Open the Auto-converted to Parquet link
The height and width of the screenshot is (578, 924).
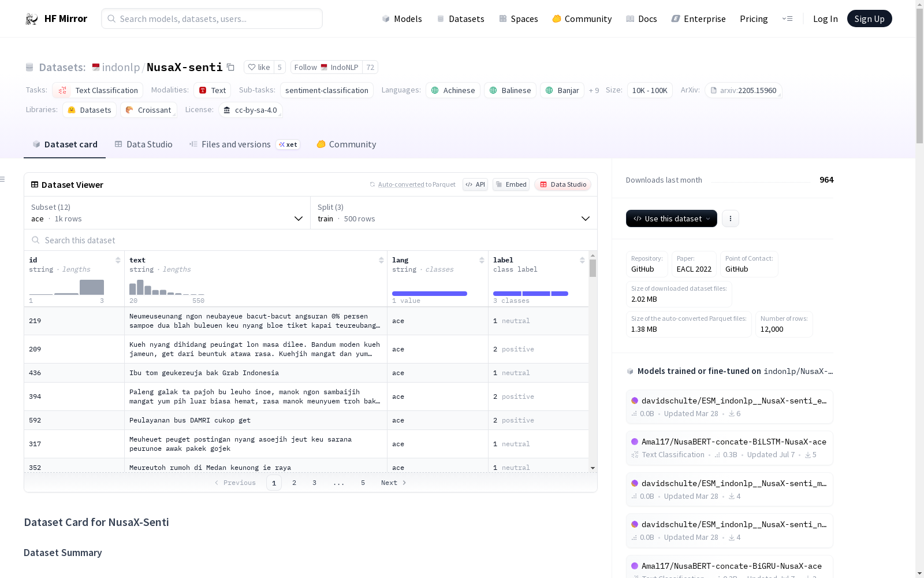[x=416, y=184]
